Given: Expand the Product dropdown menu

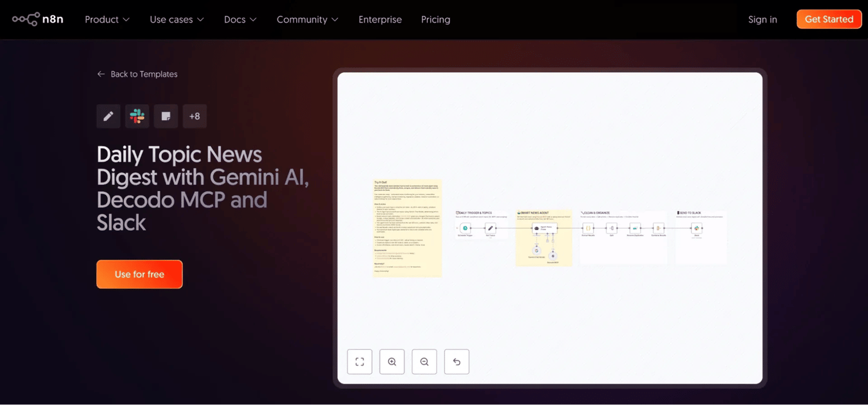Looking at the screenshot, I should [x=107, y=19].
